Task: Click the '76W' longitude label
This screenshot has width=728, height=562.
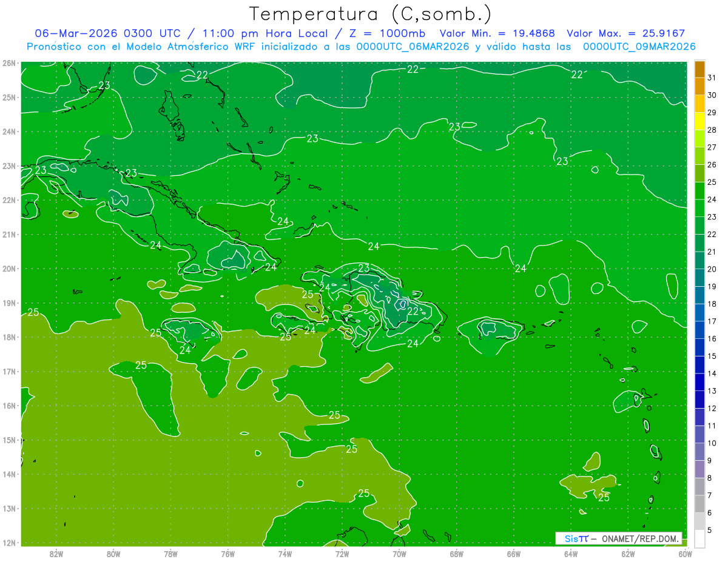Action: [x=227, y=554]
